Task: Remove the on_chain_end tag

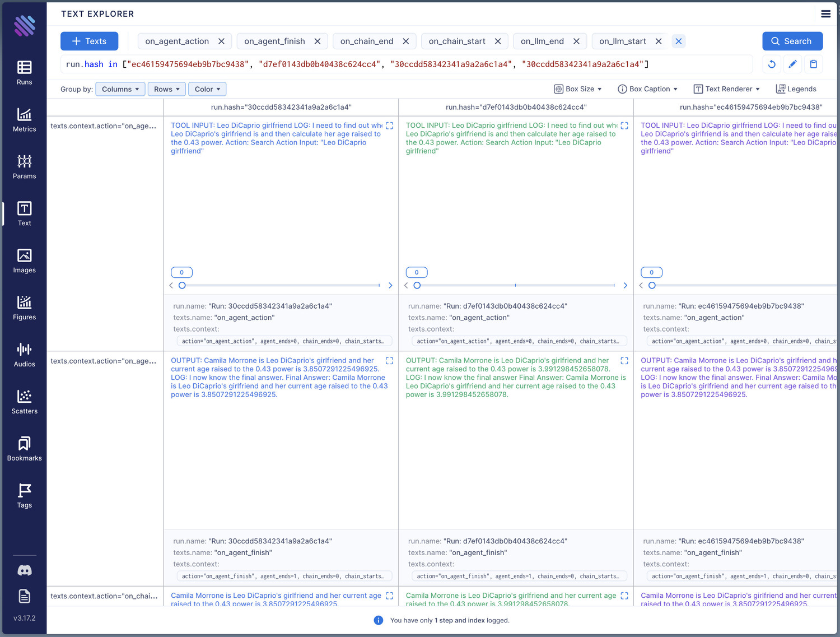Action: [x=406, y=41]
